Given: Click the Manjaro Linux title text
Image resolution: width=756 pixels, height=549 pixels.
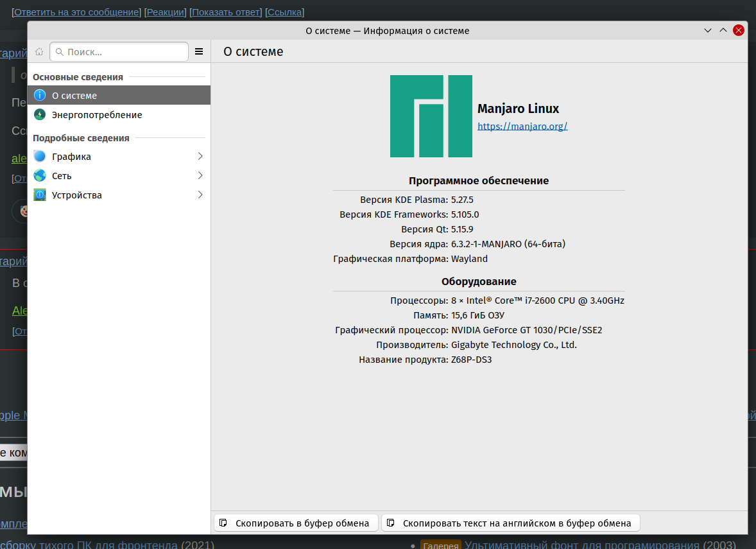Looking at the screenshot, I should coord(518,109).
